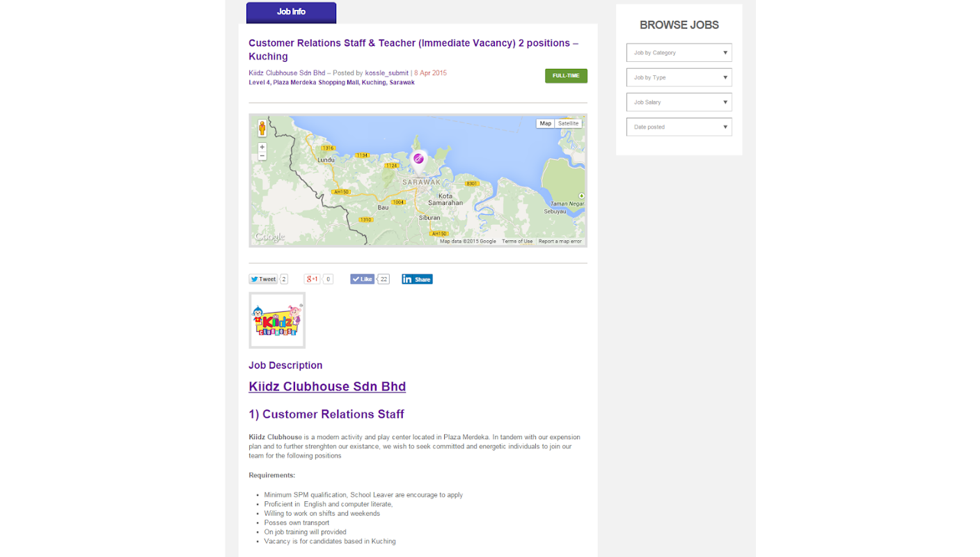The image size is (980, 557).
Task: Click the 1310 road badge on map
Action: point(365,219)
